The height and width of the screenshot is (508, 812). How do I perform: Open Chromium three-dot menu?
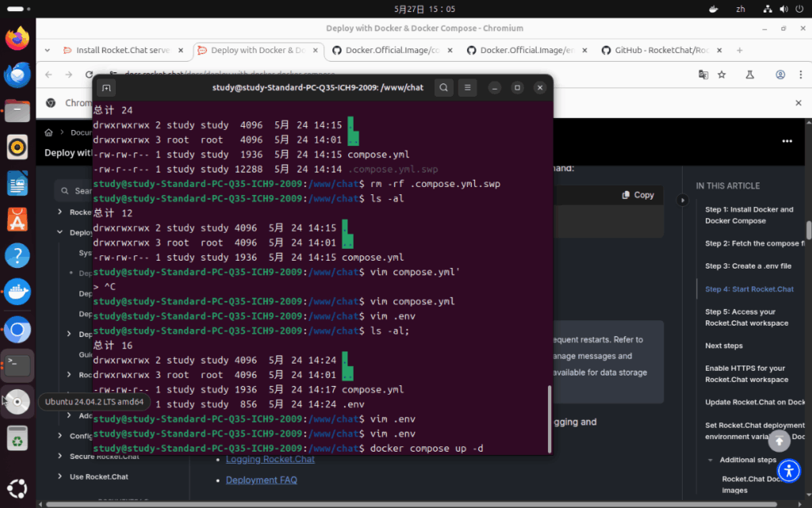(801, 75)
